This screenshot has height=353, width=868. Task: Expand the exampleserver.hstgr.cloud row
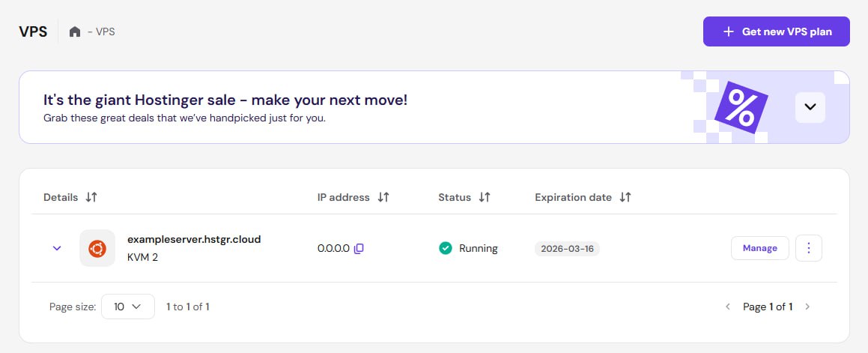[57, 248]
